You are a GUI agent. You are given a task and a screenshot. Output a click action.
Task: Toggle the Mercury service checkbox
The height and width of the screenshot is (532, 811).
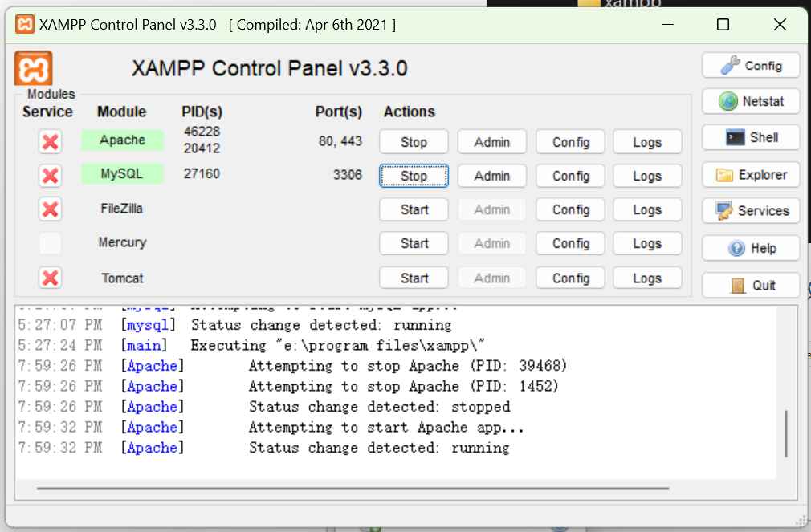coord(50,243)
